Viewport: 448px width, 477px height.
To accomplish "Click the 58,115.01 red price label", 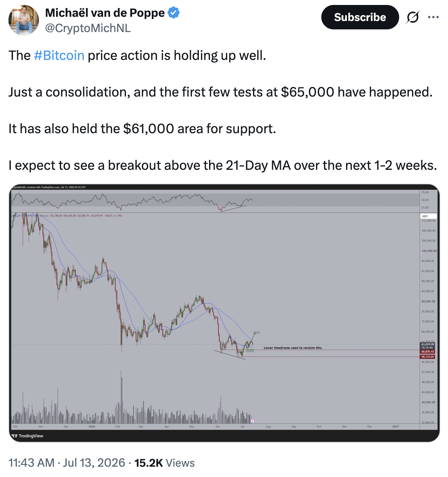I will tap(427, 357).
